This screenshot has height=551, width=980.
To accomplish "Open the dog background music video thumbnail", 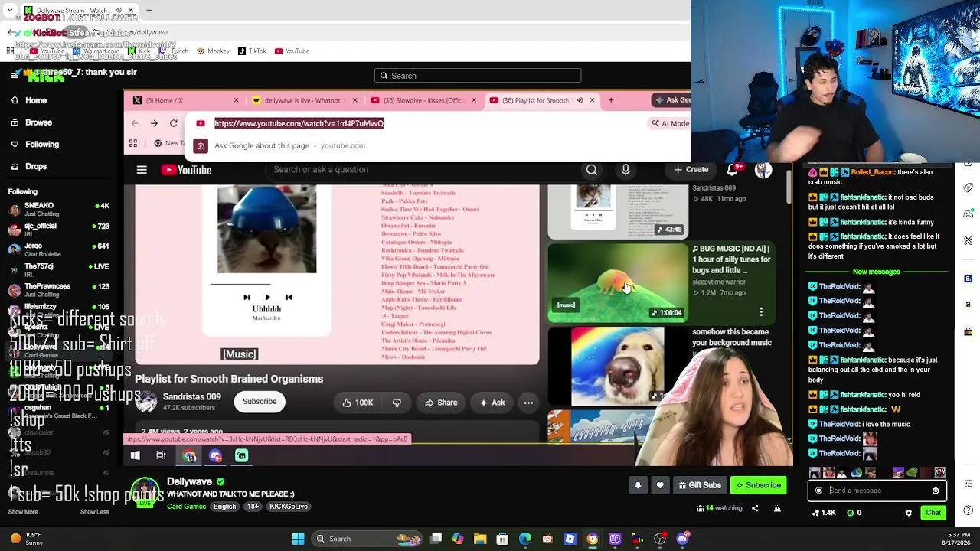I will tap(618, 366).
